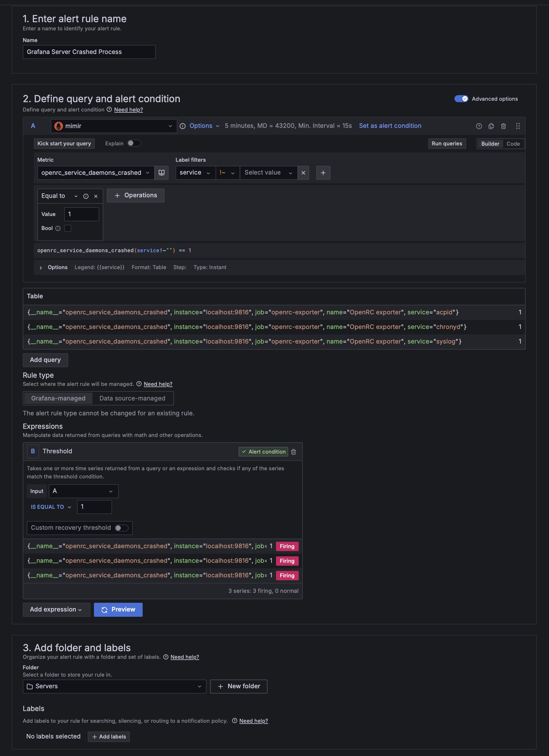The width and height of the screenshot is (549, 756).
Task: Add an operation with Operations button
Action: [136, 195]
